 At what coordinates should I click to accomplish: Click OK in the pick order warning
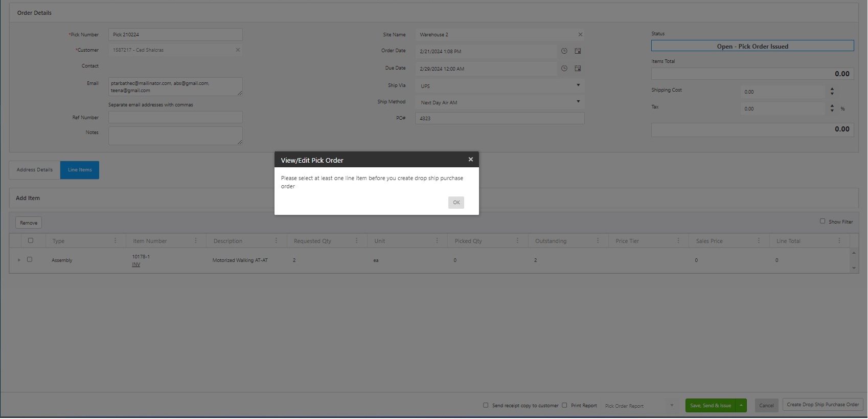[x=456, y=203]
